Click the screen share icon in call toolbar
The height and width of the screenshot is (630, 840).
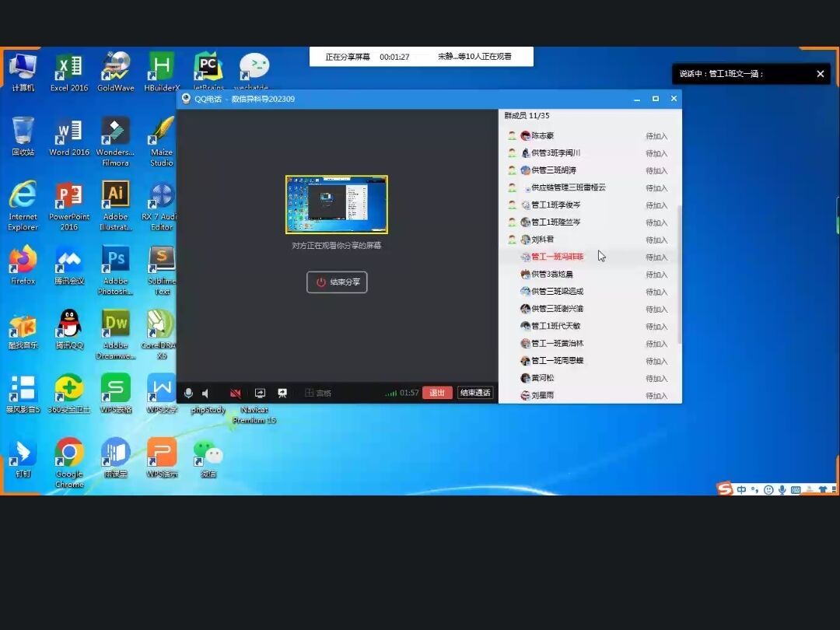click(260, 394)
